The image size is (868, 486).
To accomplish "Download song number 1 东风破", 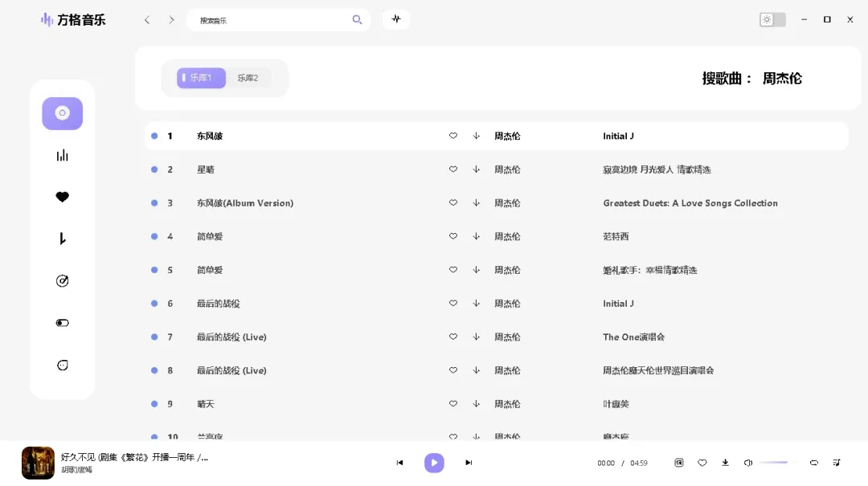I will coord(476,136).
